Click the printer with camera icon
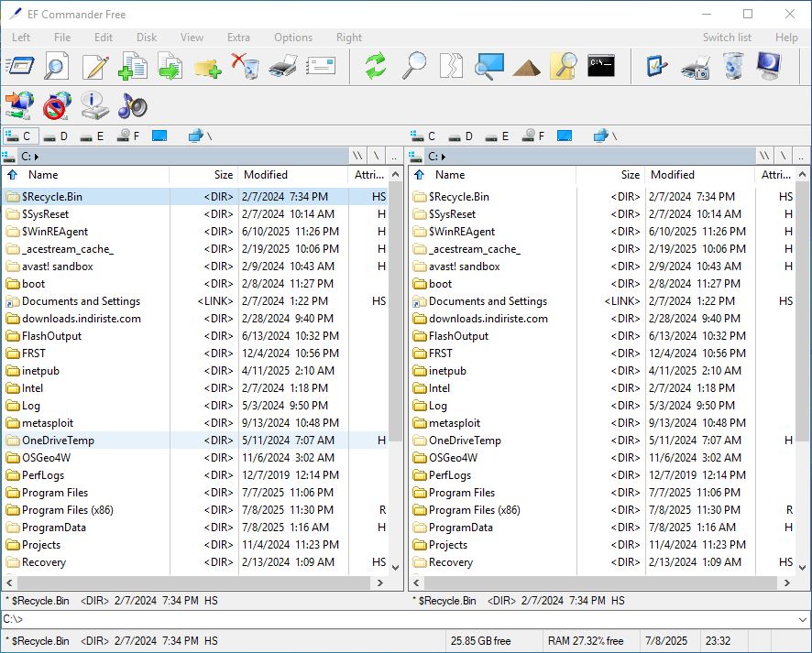Image resolution: width=812 pixels, height=653 pixels. coord(695,67)
